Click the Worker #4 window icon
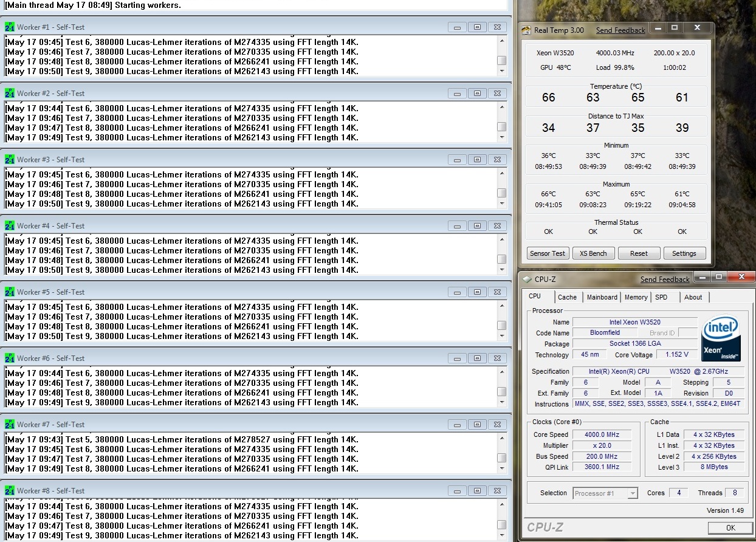This screenshot has width=756, height=542. click(10, 226)
